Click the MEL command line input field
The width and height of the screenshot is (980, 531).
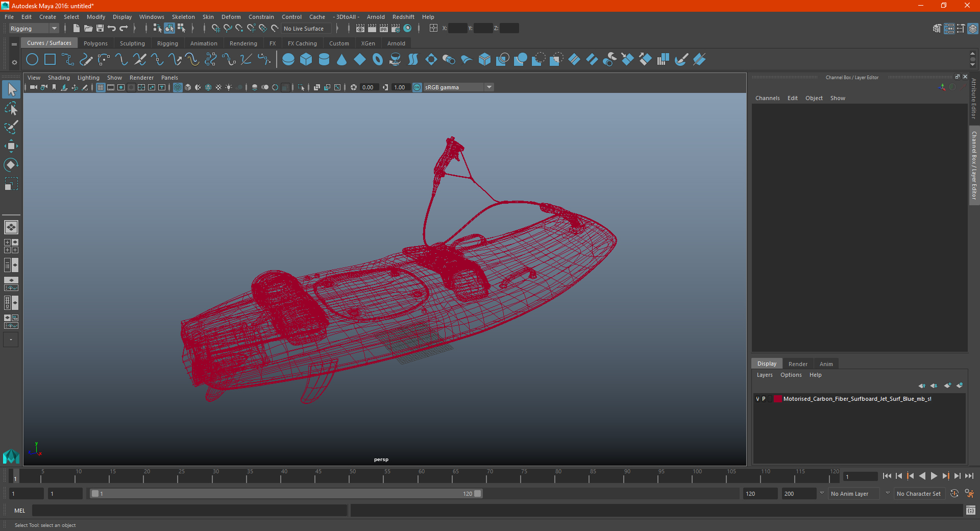[x=190, y=510]
